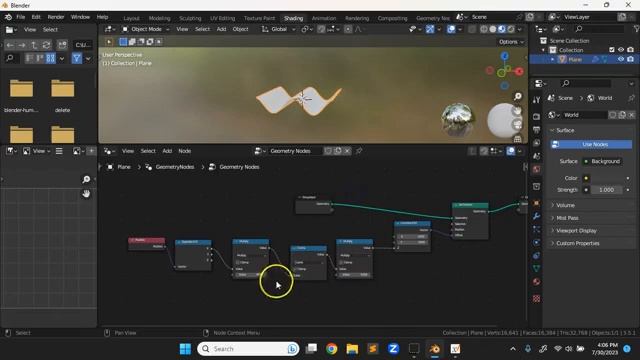Go forward in file browser history

(22, 45)
